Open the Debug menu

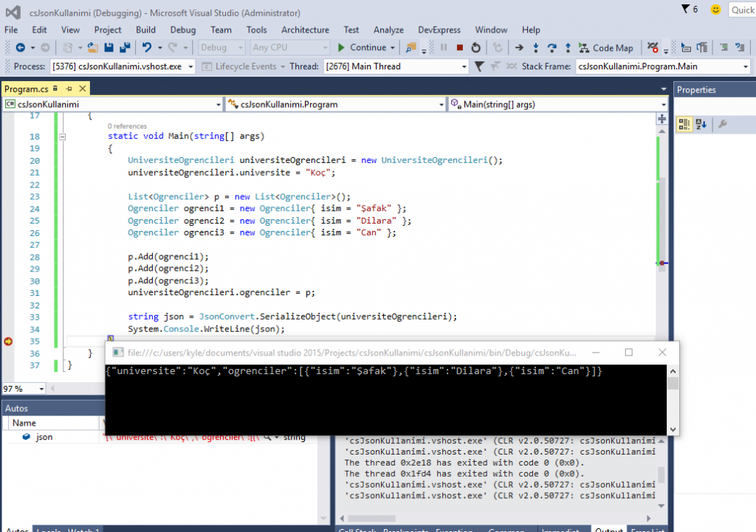[x=183, y=30]
